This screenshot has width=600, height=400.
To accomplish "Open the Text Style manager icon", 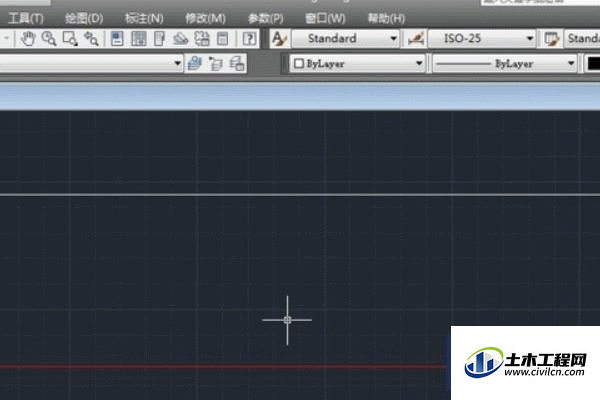I will tap(279, 39).
